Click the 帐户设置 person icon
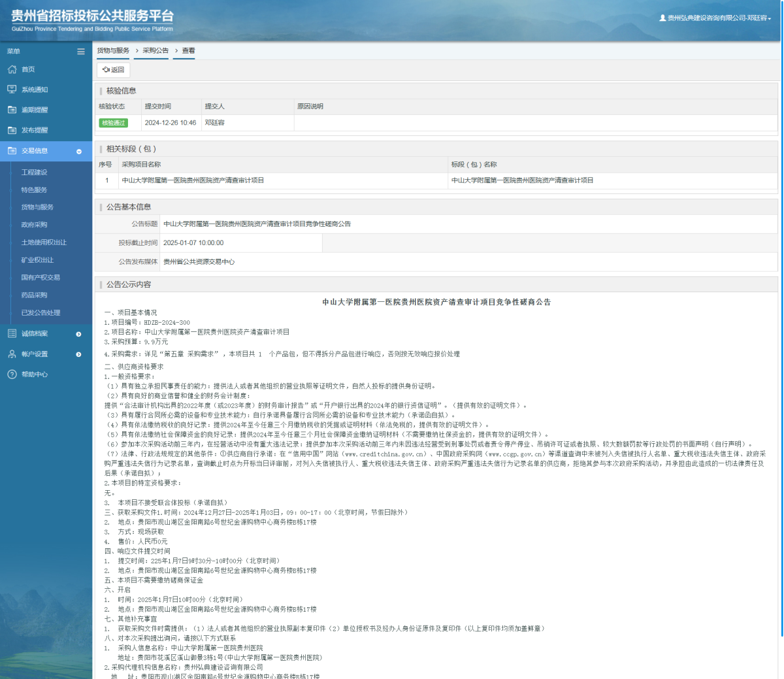 click(12, 354)
